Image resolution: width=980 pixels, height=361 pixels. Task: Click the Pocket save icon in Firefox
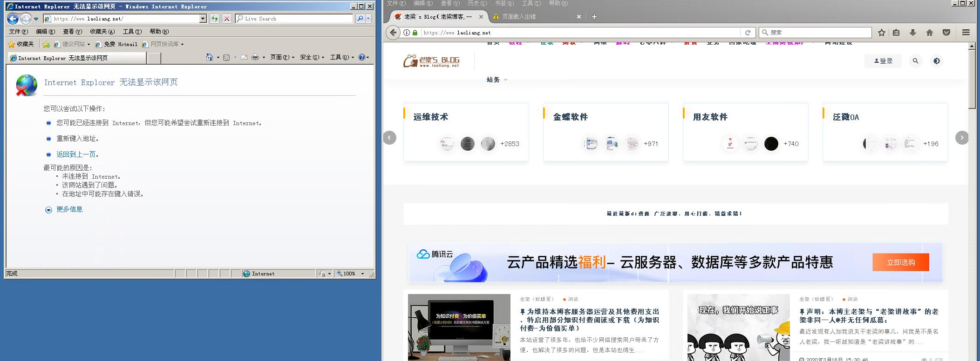[x=946, y=33]
